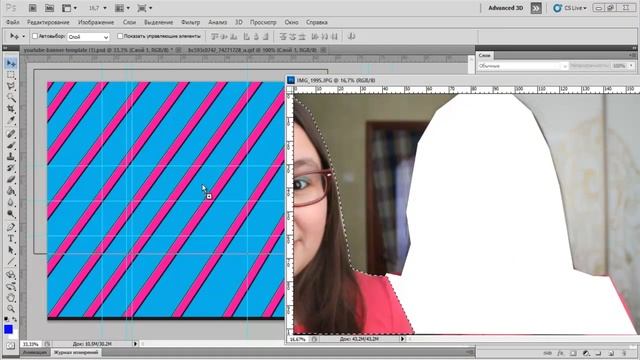
Task: Select the Healing Brush tool
Action: coord(11,133)
